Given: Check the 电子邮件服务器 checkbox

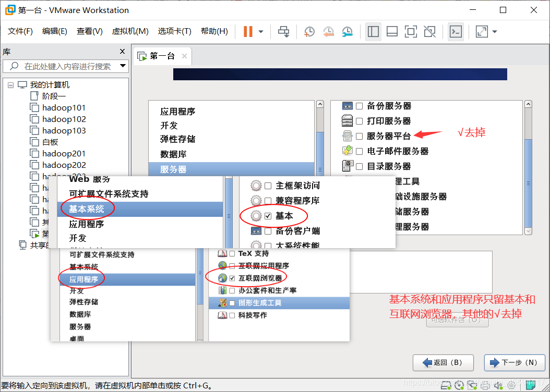Looking at the screenshot, I should click(x=359, y=151).
